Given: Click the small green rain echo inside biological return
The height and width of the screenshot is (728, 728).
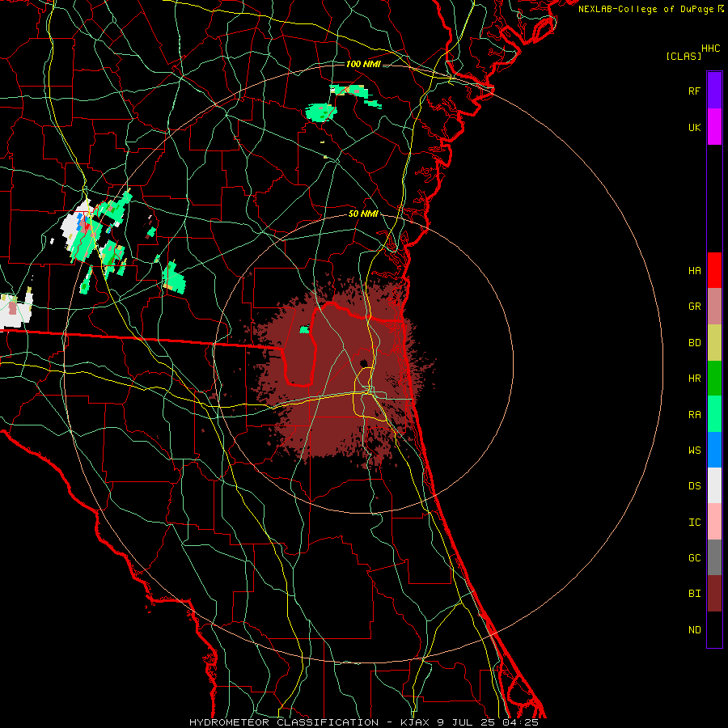Looking at the screenshot, I should click(x=304, y=330).
